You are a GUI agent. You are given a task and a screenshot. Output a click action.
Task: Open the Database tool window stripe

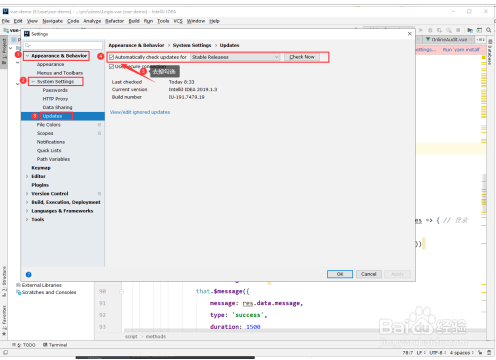490,52
